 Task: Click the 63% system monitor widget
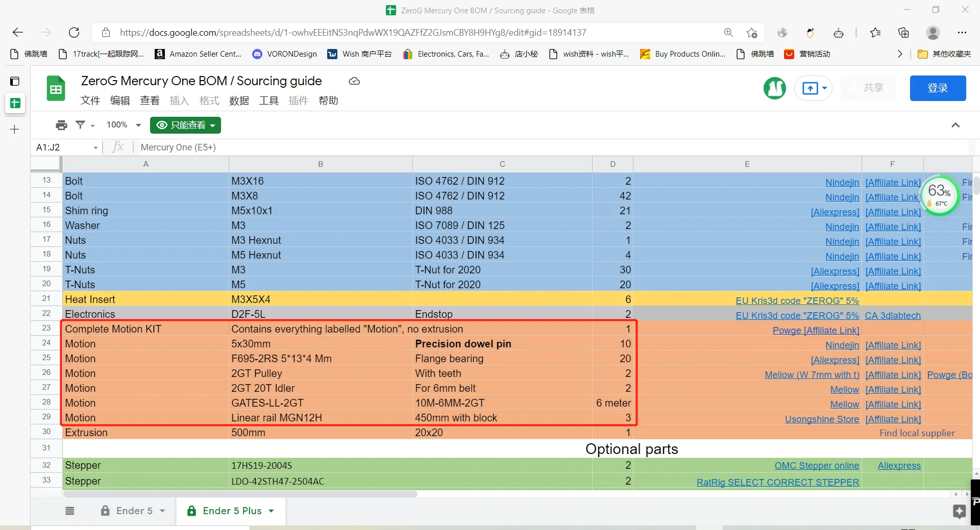click(940, 195)
